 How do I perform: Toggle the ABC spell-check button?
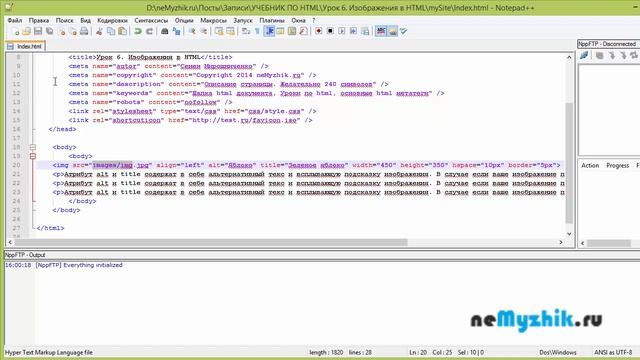point(381,31)
